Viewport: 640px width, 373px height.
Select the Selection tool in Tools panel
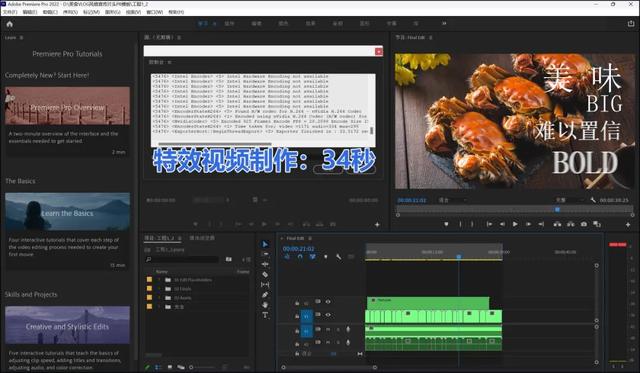(x=265, y=244)
